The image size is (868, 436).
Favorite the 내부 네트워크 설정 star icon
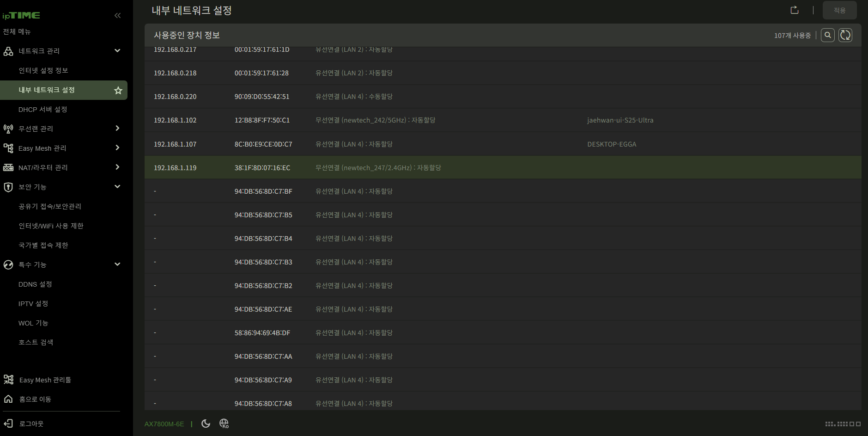click(x=118, y=90)
